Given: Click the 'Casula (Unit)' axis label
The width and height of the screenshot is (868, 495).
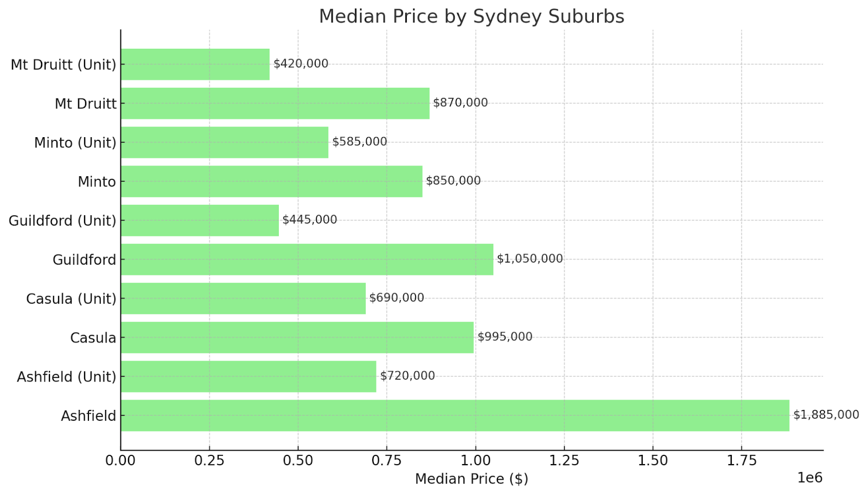Looking at the screenshot, I should [71, 299].
